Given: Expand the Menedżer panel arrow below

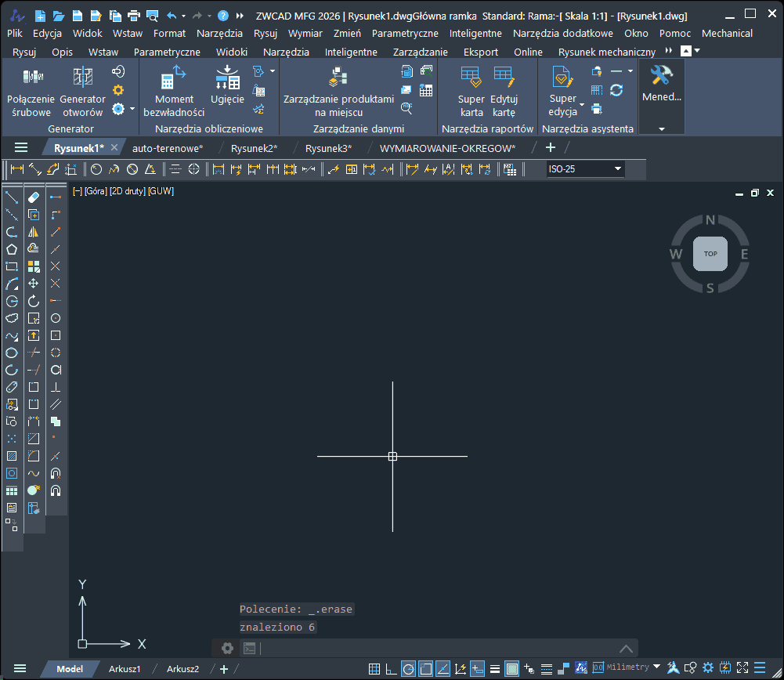Looking at the screenshot, I should click(x=662, y=129).
